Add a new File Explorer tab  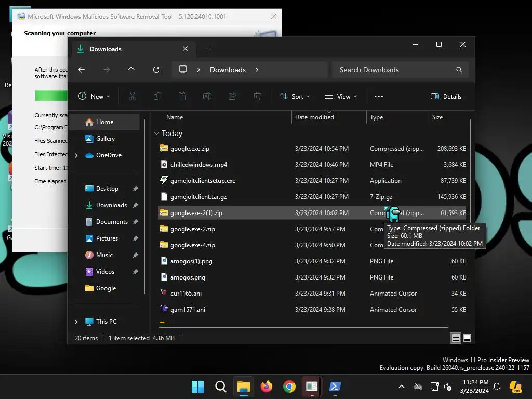click(208, 49)
